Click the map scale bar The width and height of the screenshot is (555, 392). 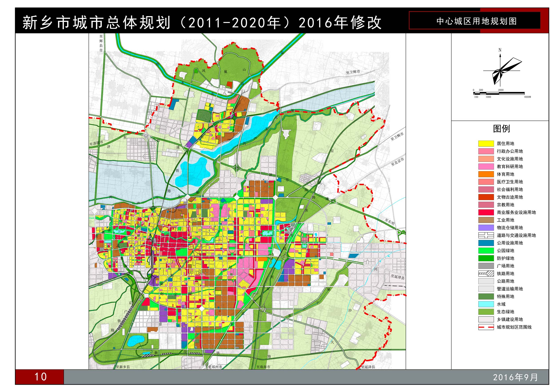point(499,93)
